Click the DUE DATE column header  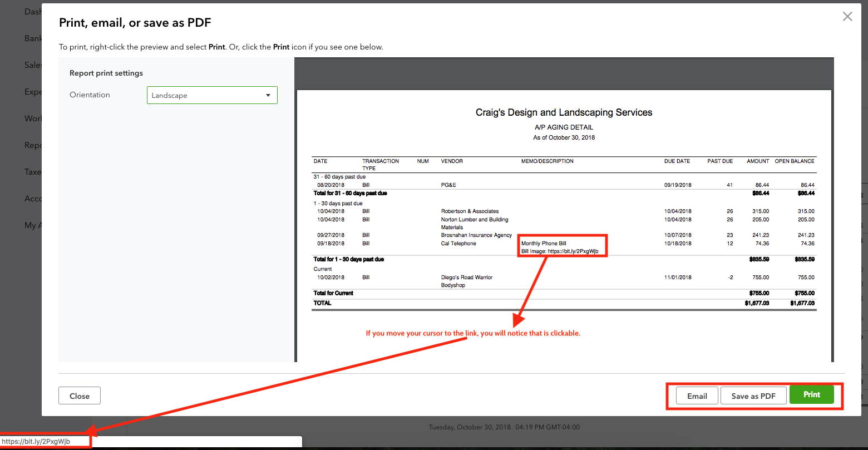click(x=677, y=161)
